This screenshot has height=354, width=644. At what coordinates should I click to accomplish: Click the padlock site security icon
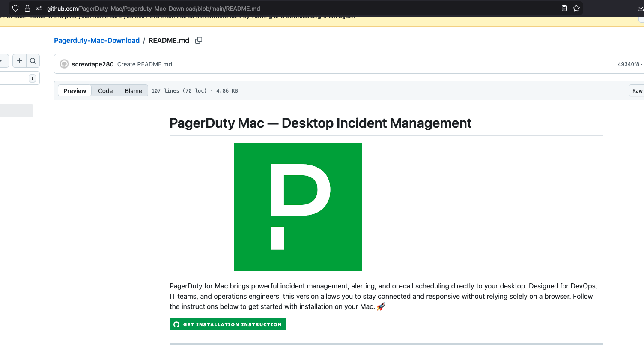pos(27,8)
